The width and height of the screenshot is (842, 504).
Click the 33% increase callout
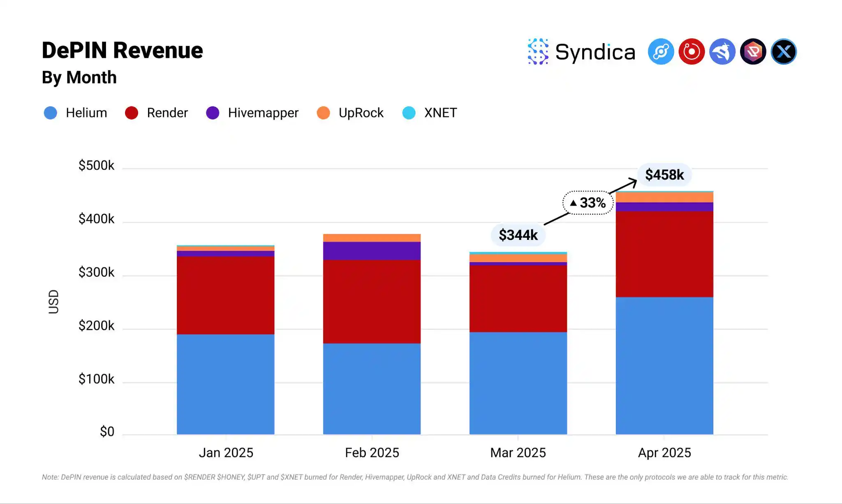coord(588,203)
